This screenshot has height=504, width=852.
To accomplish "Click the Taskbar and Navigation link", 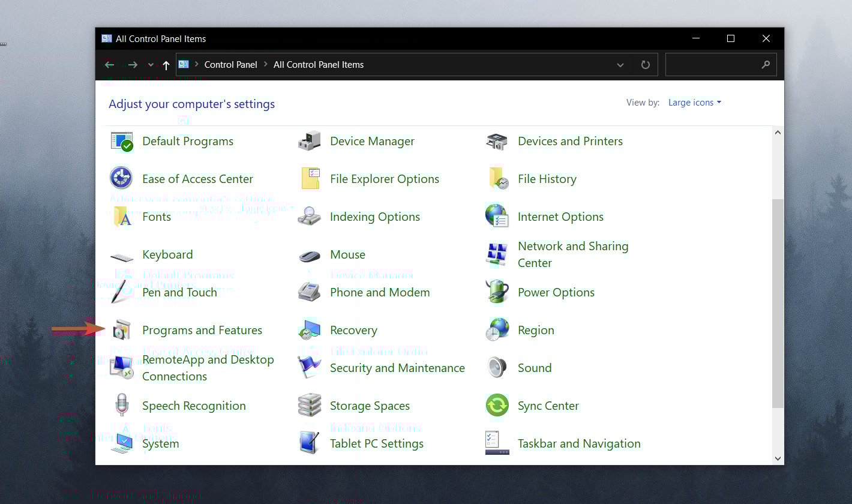I will pos(579,443).
